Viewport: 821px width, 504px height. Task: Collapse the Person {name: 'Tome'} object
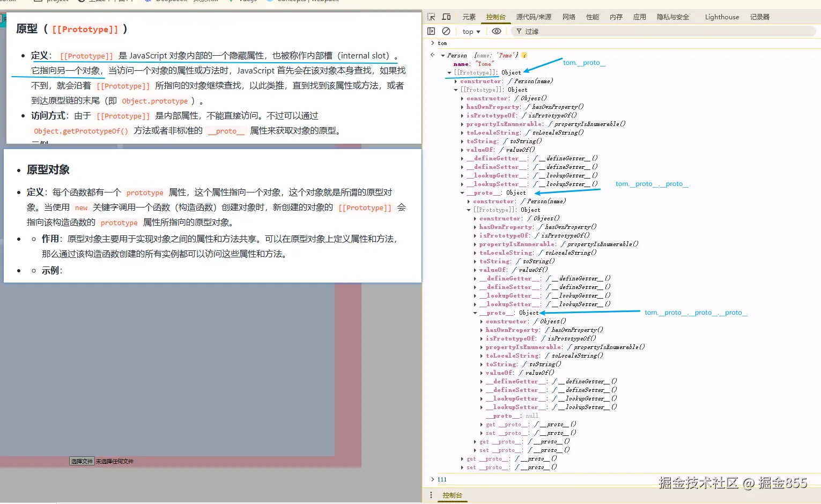pos(443,55)
